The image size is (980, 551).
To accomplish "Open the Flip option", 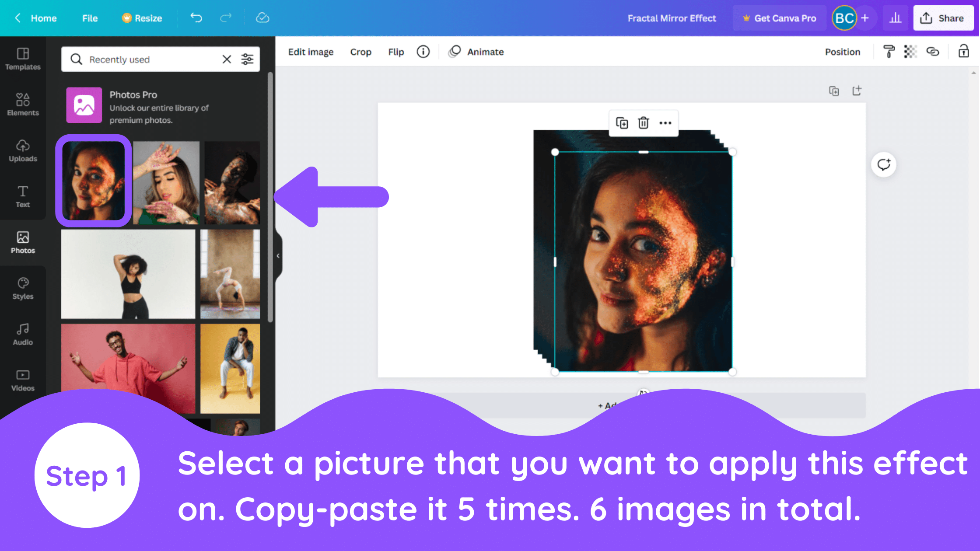I will [396, 52].
